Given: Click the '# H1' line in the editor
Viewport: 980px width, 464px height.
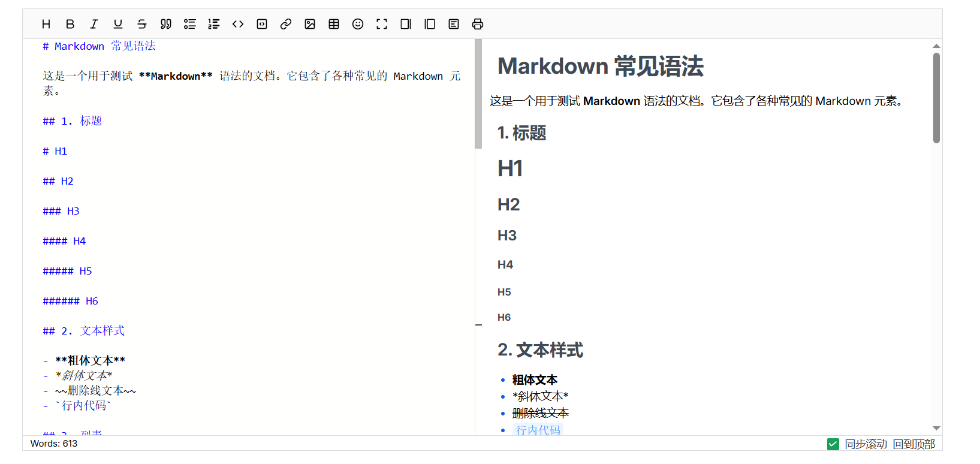Looking at the screenshot, I should click(x=55, y=151).
